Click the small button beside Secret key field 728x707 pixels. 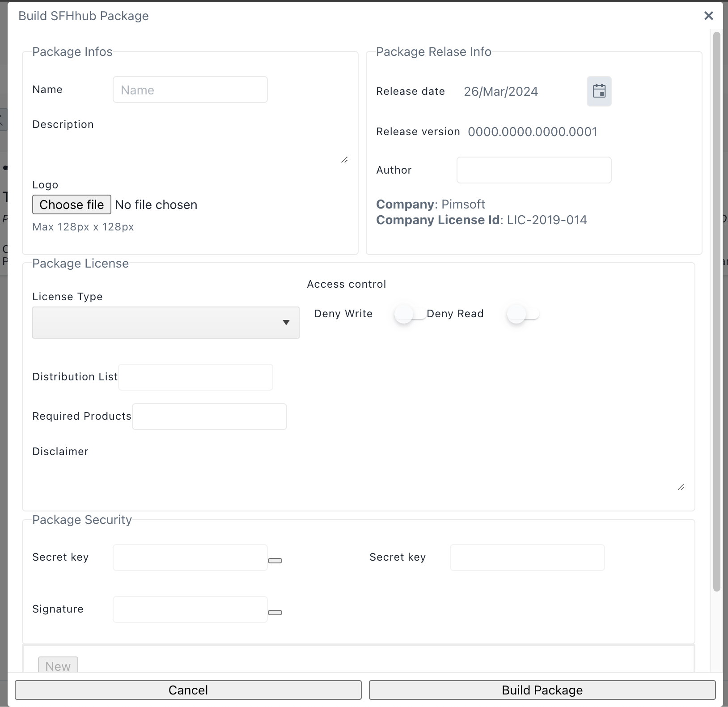point(275,561)
